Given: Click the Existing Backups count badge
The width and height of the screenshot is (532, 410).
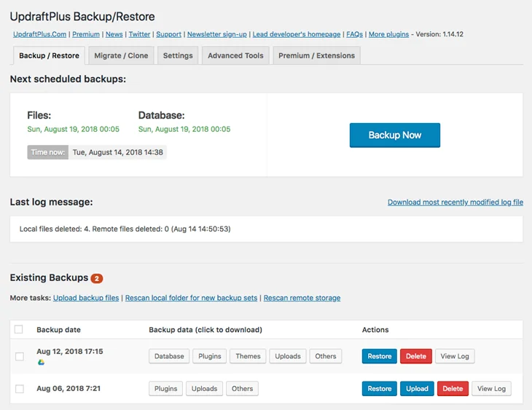Looking at the screenshot, I should coord(97,278).
